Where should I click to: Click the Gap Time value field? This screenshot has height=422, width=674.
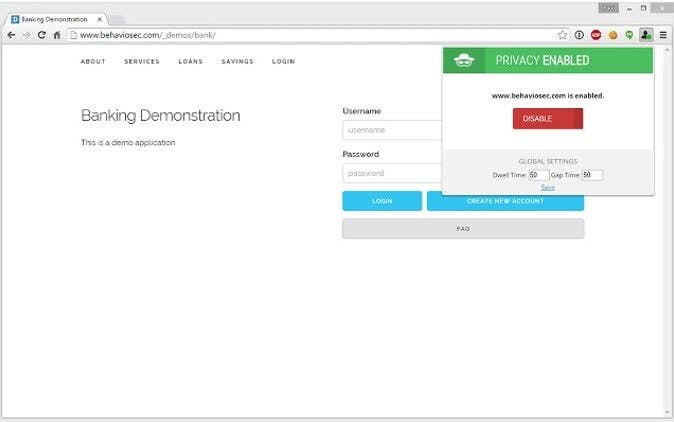[x=592, y=175]
